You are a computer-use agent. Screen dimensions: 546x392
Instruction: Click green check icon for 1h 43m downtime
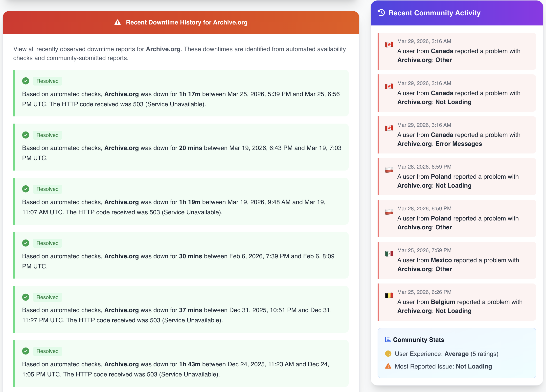(x=26, y=351)
